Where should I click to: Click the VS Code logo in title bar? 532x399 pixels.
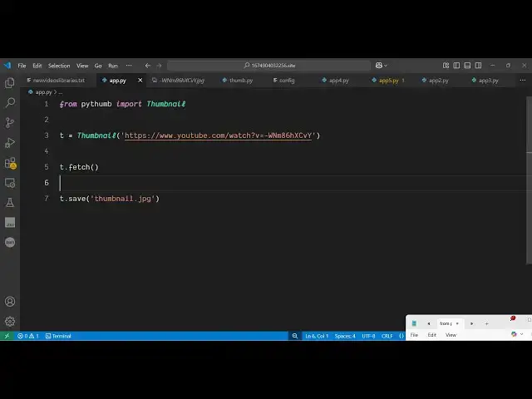[7, 66]
